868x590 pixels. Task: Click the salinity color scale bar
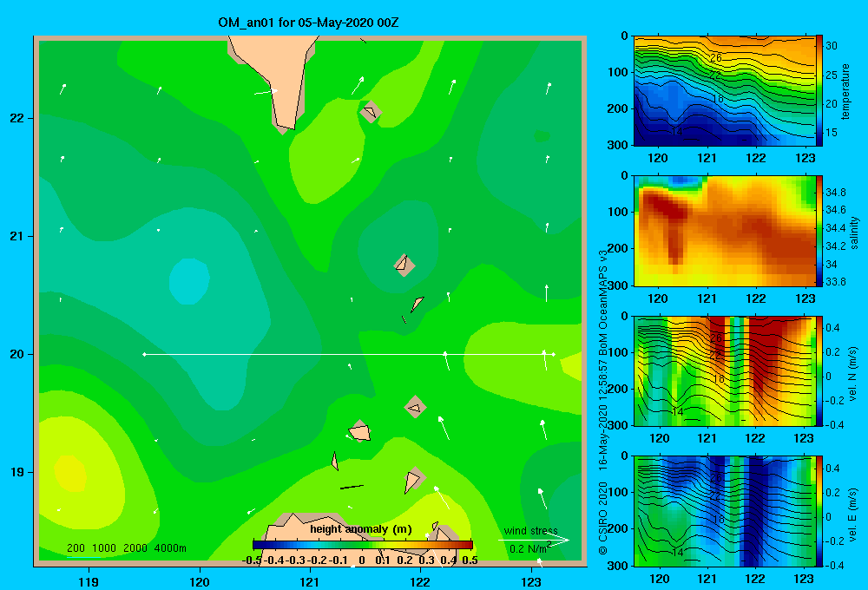(819, 231)
